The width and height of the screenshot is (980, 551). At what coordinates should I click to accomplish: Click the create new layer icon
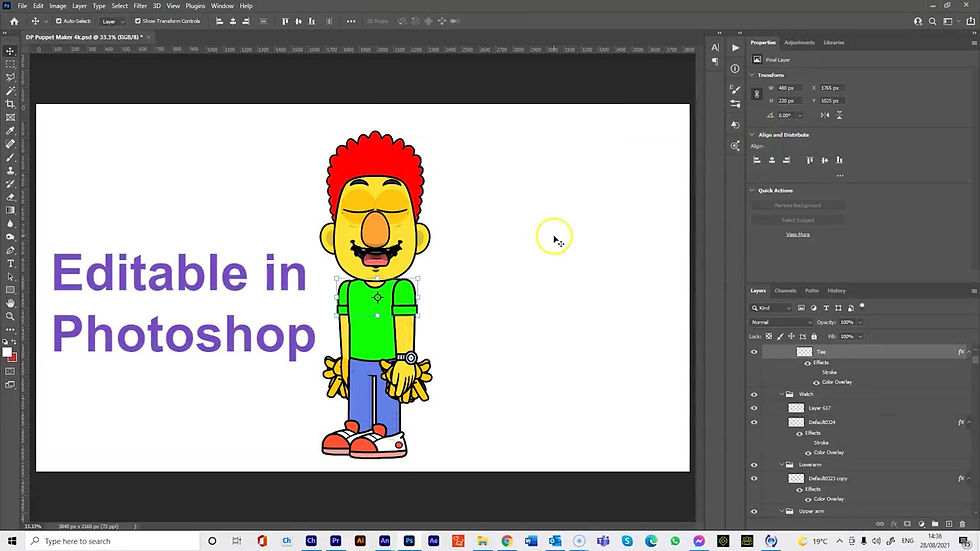[x=949, y=524]
